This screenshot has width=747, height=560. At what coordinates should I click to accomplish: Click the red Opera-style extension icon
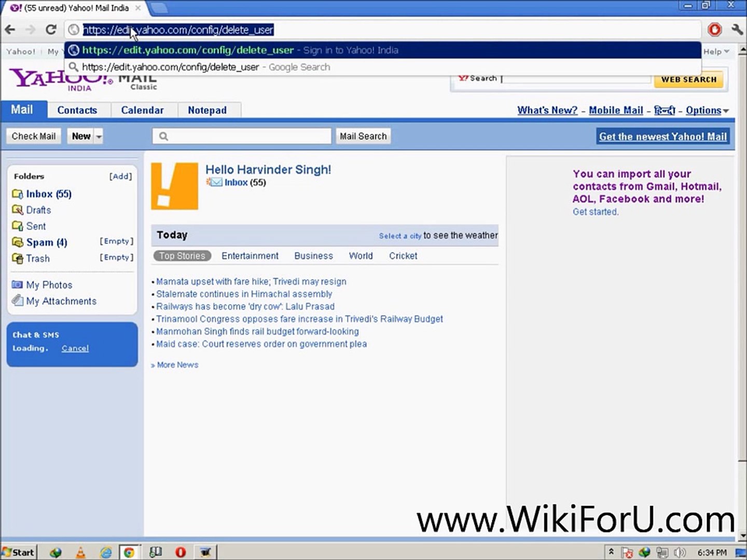coord(715,30)
